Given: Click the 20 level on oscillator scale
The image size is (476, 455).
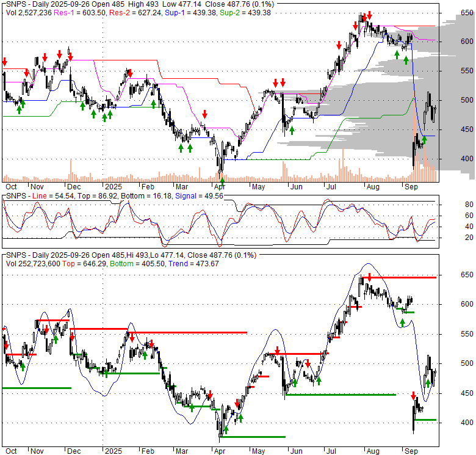Looking at the screenshot, I should (x=469, y=237).
